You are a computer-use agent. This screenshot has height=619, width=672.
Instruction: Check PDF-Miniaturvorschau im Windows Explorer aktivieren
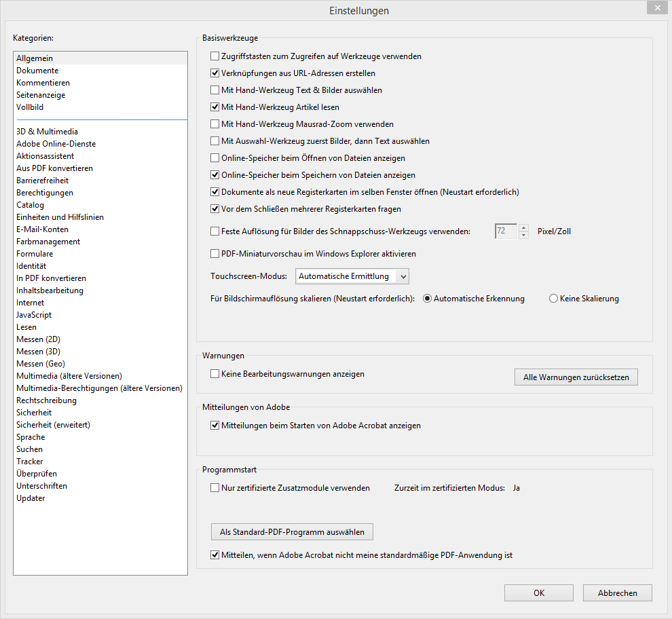point(214,254)
